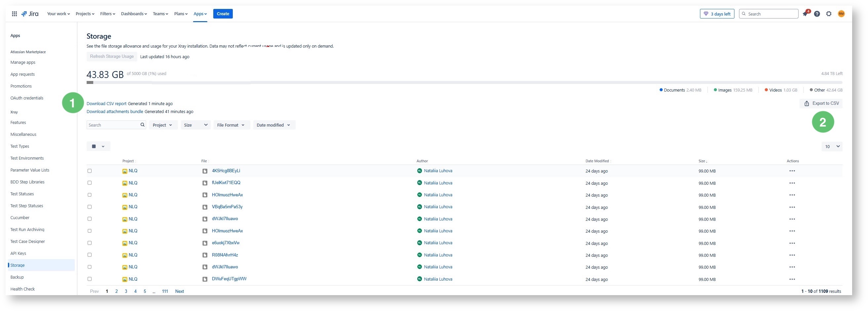
Task: Open the Projects menu
Action: (85, 14)
